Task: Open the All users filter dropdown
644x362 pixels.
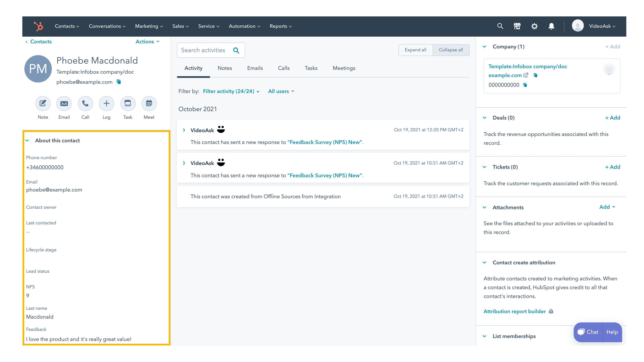Action: click(281, 91)
